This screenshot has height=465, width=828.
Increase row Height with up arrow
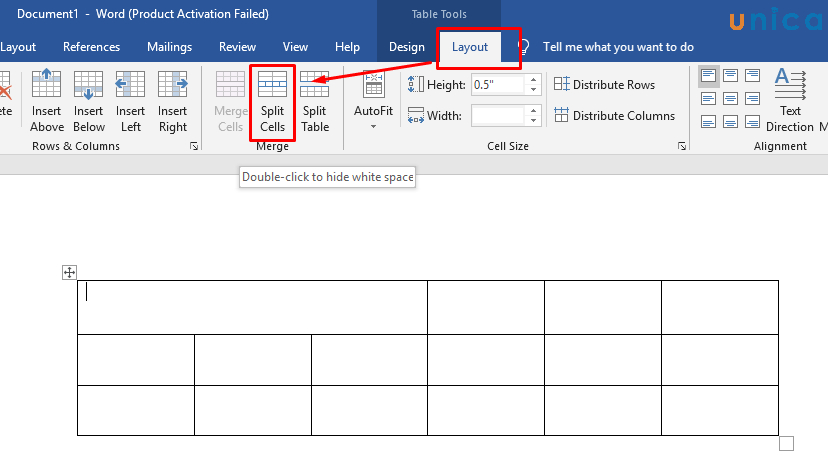pos(534,80)
